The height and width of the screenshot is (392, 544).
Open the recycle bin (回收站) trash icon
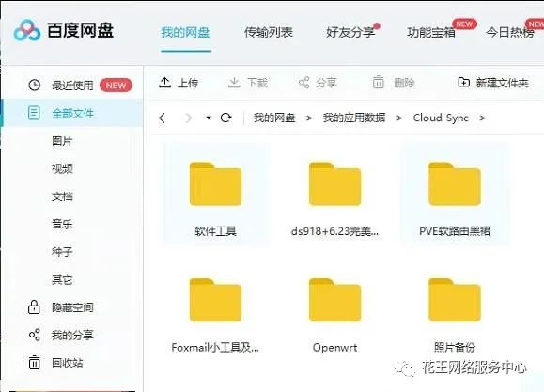tap(34, 363)
